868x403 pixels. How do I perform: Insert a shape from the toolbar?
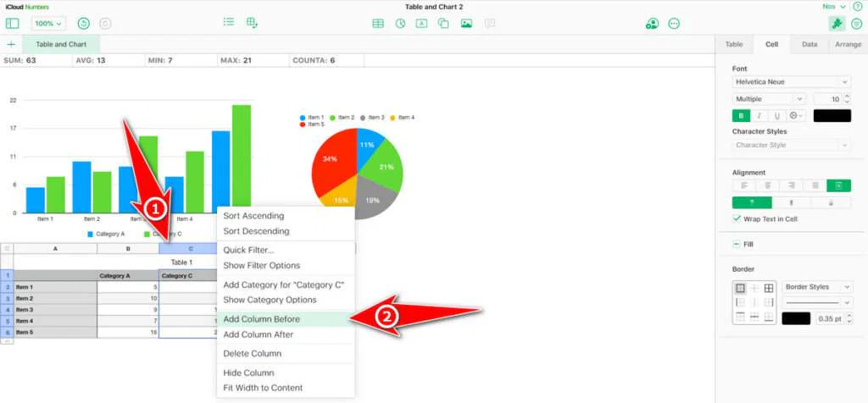pos(443,24)
